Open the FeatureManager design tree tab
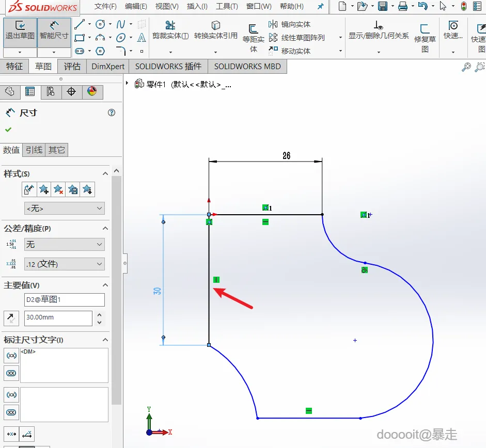486x448 pixels. tap(10, 92)
